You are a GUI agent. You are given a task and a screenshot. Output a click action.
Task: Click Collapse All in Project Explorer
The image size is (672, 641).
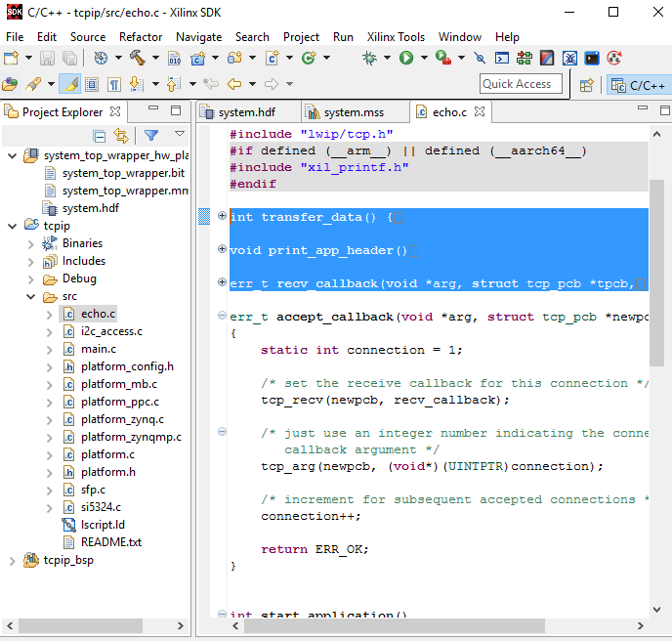pos(99,136)
